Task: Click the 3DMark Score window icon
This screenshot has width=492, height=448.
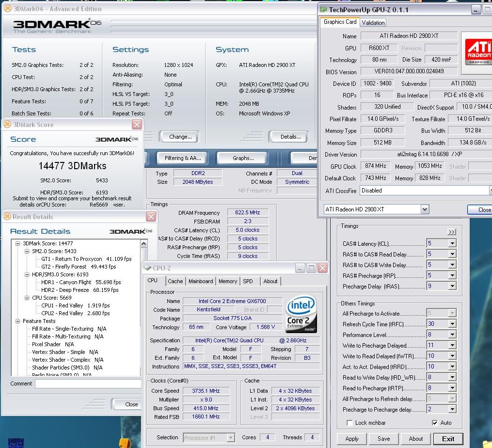Action: tap(7, 124)
